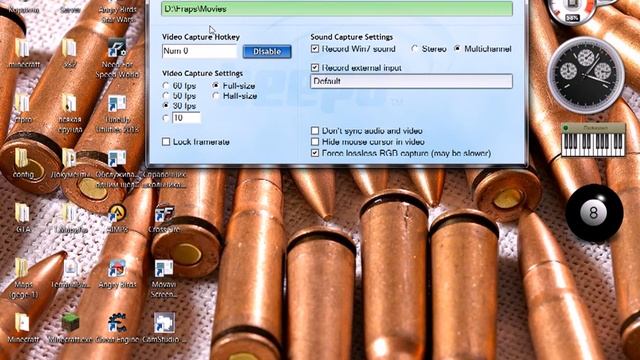Image resolution: width=640 pixels, height=360 pixels.
Task: Enable Hide mouse cursor in video
Action: coord(315,142)
